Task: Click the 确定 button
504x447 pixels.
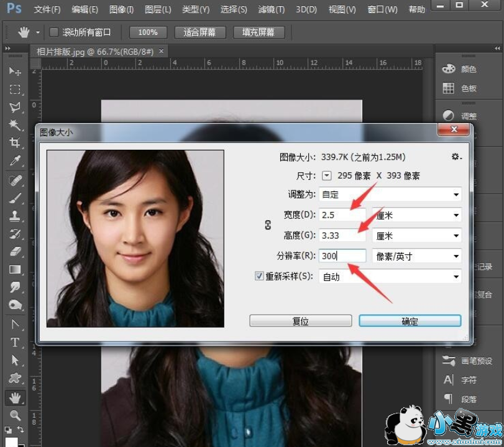Action: [x=410, y=321]
